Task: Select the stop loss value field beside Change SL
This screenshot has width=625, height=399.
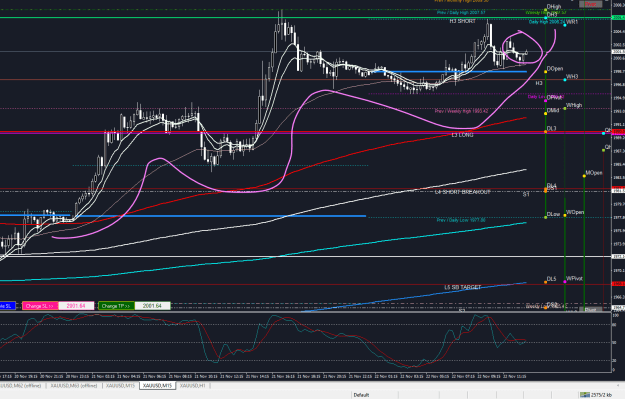Action: pos(76,306)
